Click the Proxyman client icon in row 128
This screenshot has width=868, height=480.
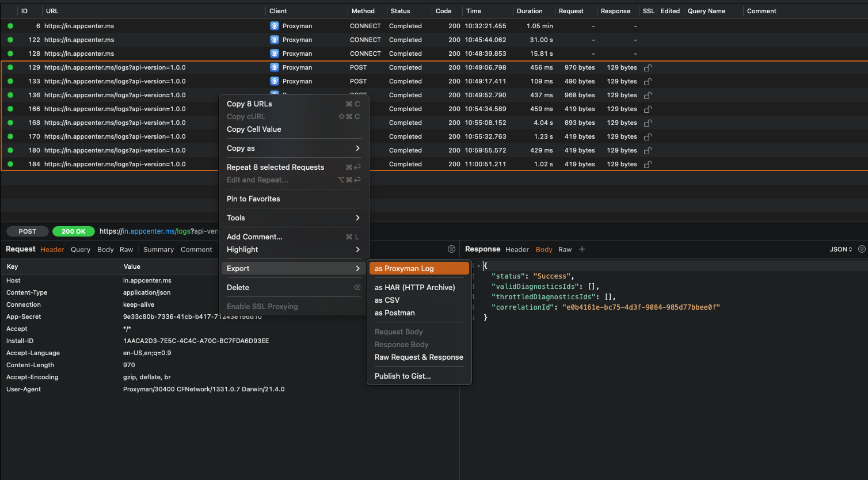pyautogui.click(x=275, y=54)
